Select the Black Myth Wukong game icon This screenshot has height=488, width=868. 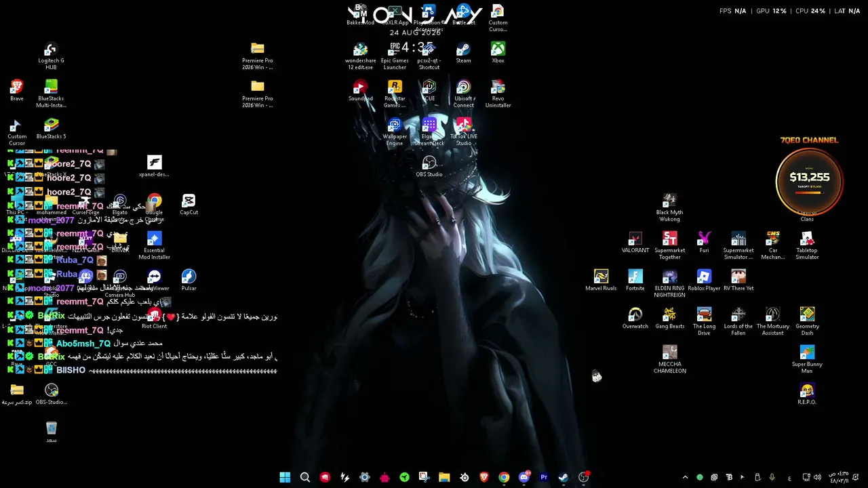tap(669, 208)
